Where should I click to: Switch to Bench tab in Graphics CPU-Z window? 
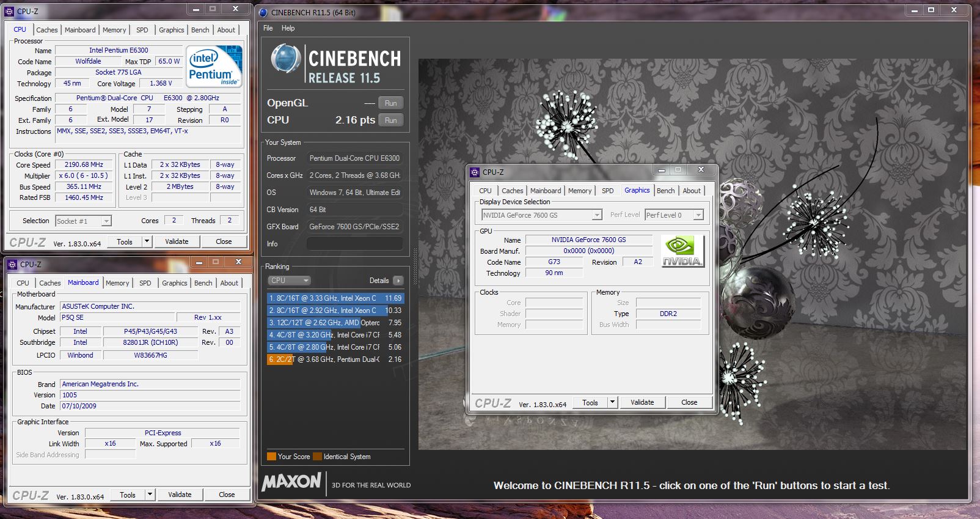point(665,191)
